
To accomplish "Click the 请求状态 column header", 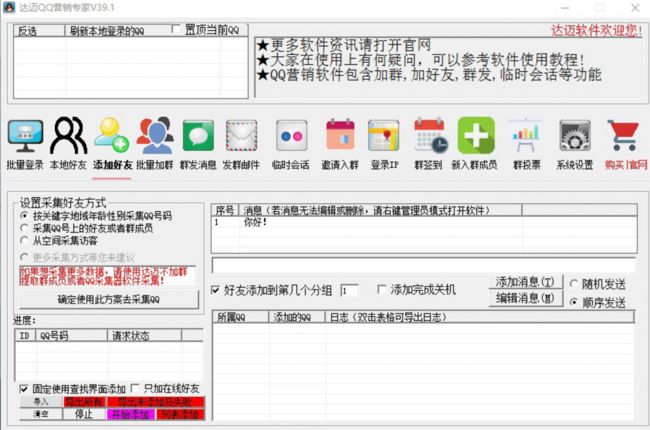I will [145, 335].
